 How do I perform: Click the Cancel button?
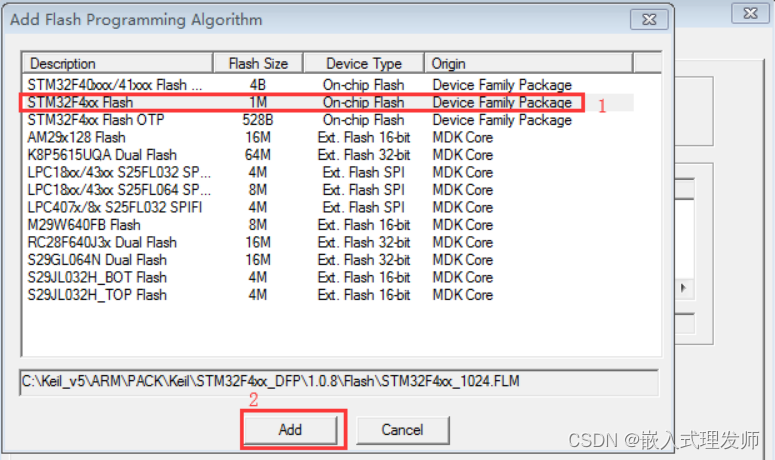pyautogui.click(x=402, y=430)
